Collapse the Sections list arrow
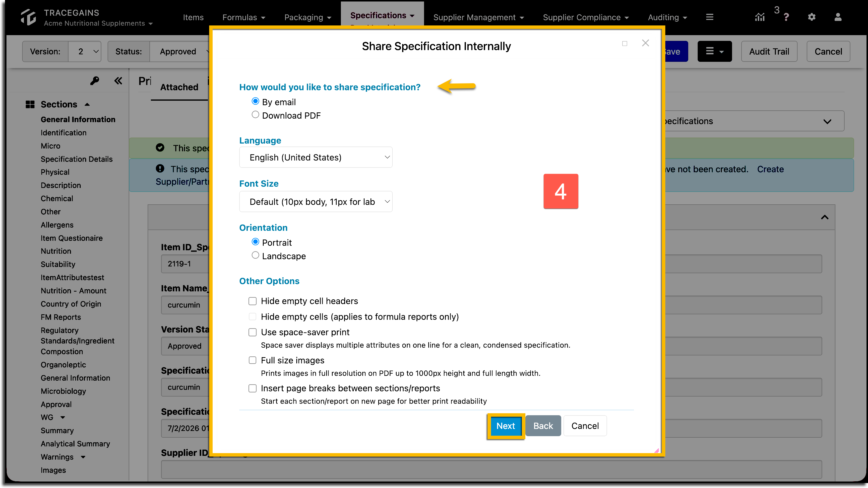868x488 pixels. [x=87, y=104]
